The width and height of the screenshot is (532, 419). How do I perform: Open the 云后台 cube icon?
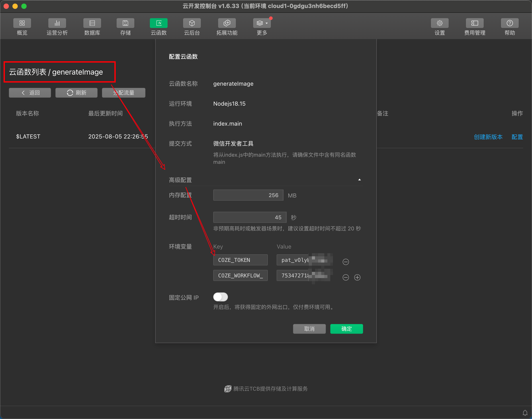(192, 23)
